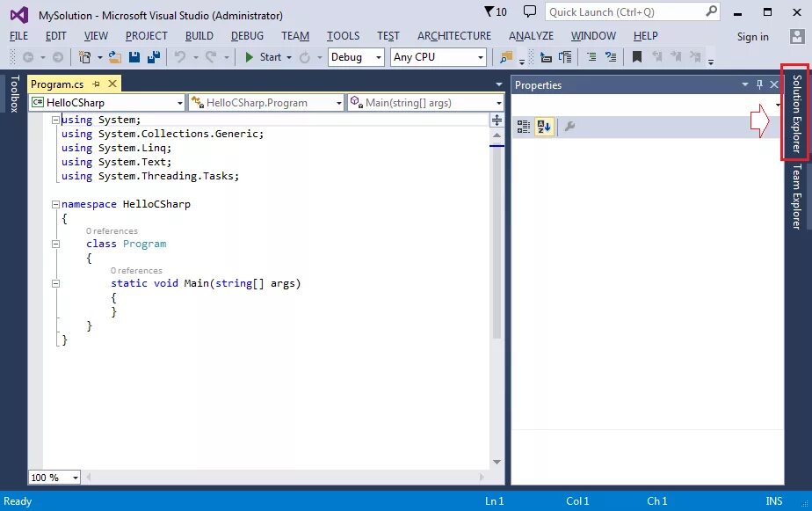812x511 pixels.
Task: Click the Quick Launch search magnifier icon
Action: click(x=712, y=11)
